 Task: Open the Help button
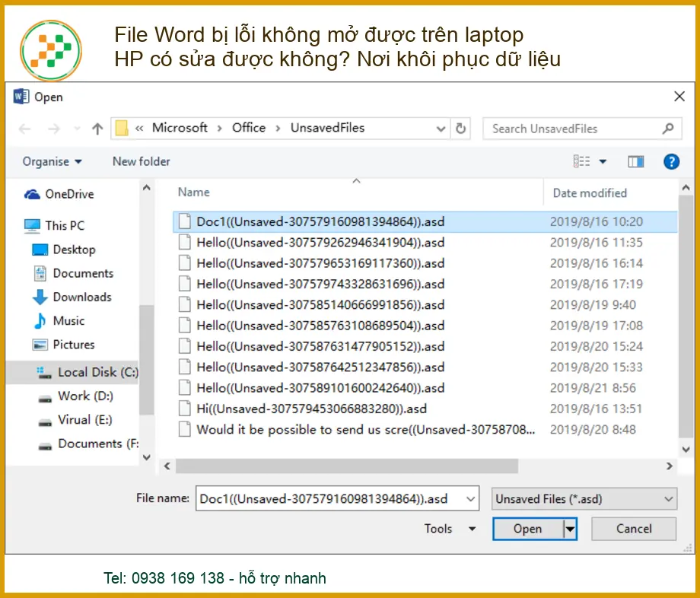pyautogui.click(x=671, y=161)
